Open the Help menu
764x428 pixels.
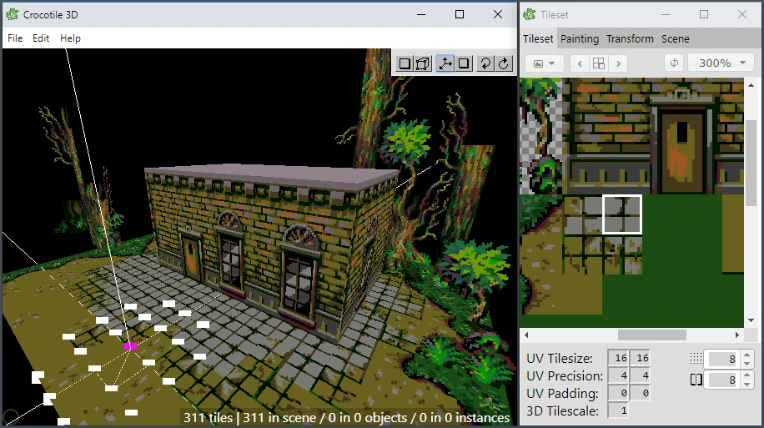click(x=70, y=38)
